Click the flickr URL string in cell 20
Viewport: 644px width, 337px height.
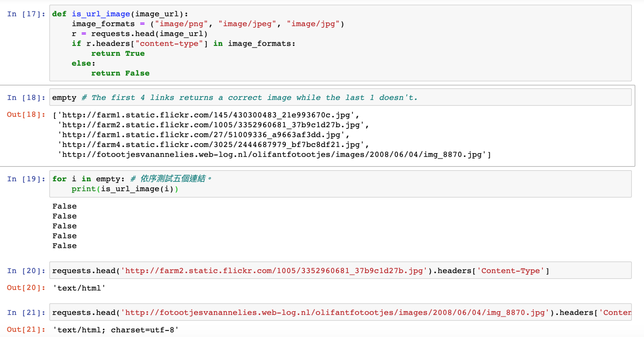pos(274,271)
